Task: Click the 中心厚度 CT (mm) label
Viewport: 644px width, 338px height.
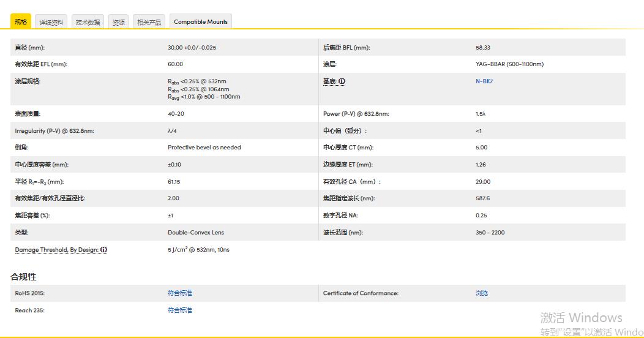Action: [348, 148]
